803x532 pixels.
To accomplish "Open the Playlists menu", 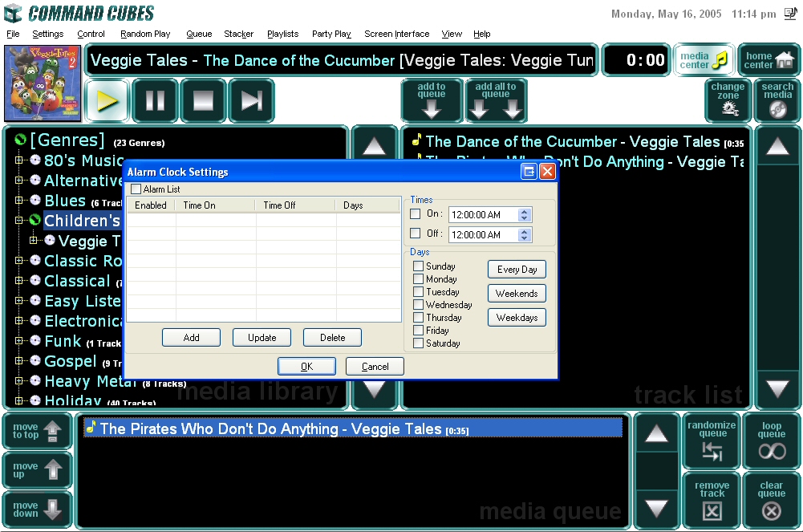I will (282, 35).
